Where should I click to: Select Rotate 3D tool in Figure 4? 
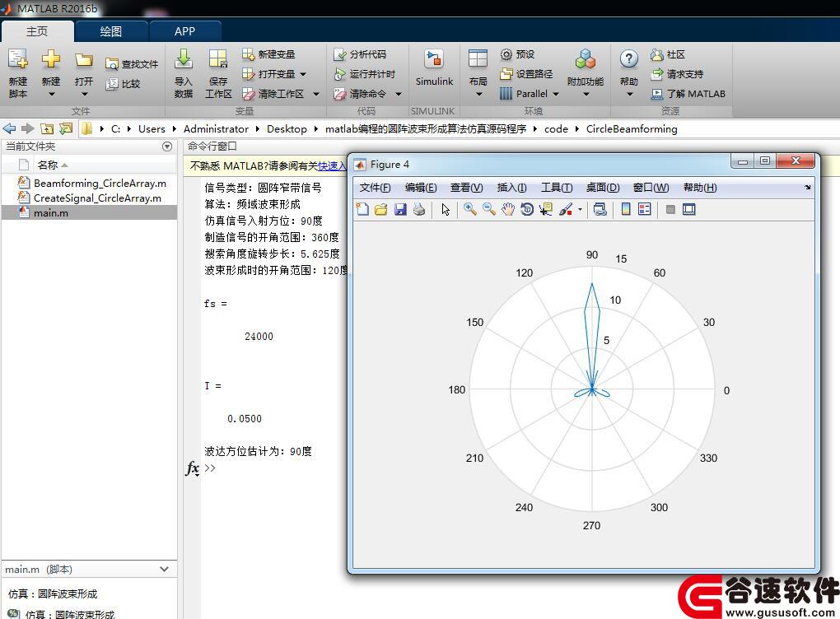pos(527,209)
